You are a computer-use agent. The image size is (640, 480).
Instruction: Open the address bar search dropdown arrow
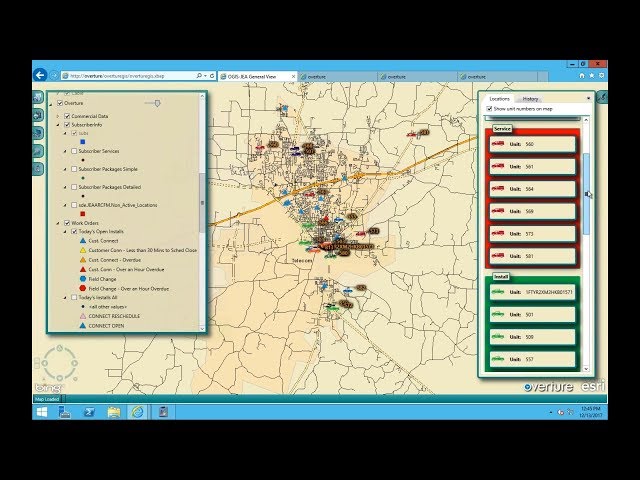[205, 76]
